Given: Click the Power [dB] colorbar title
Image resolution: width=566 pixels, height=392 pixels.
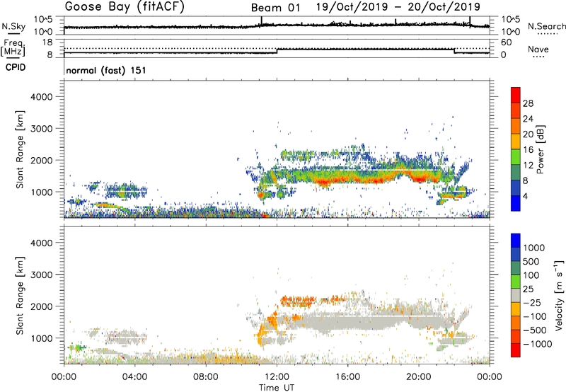Looking at the screenshot, I should (x=541, y=149).
